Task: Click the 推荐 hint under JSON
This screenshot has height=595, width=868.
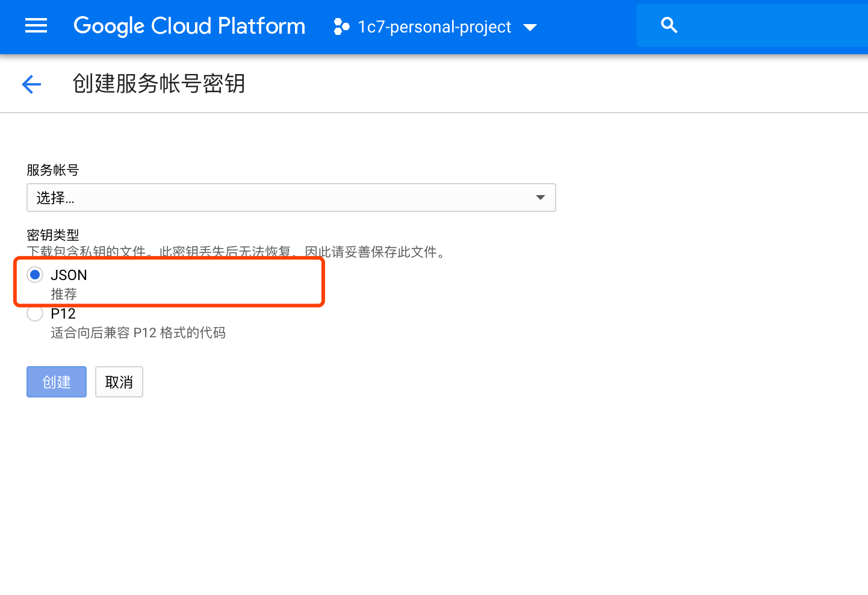Action: coord(64,294)
